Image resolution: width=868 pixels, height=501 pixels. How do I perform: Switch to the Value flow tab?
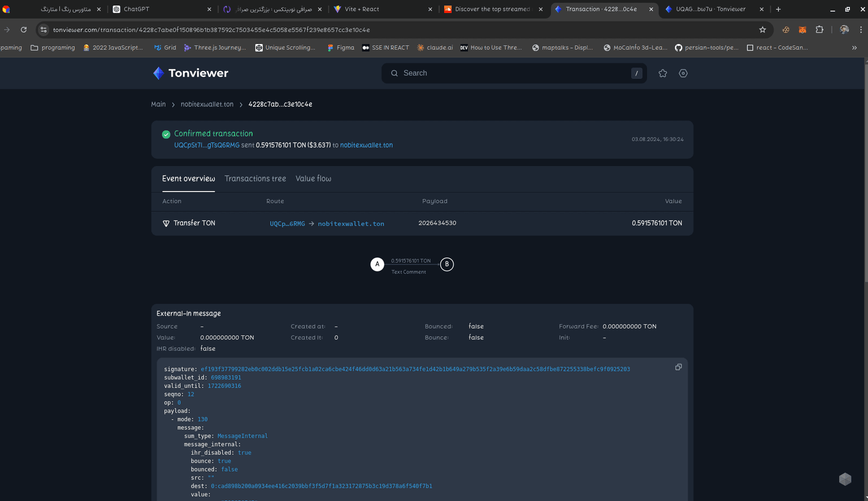click(x=313, y=178)
